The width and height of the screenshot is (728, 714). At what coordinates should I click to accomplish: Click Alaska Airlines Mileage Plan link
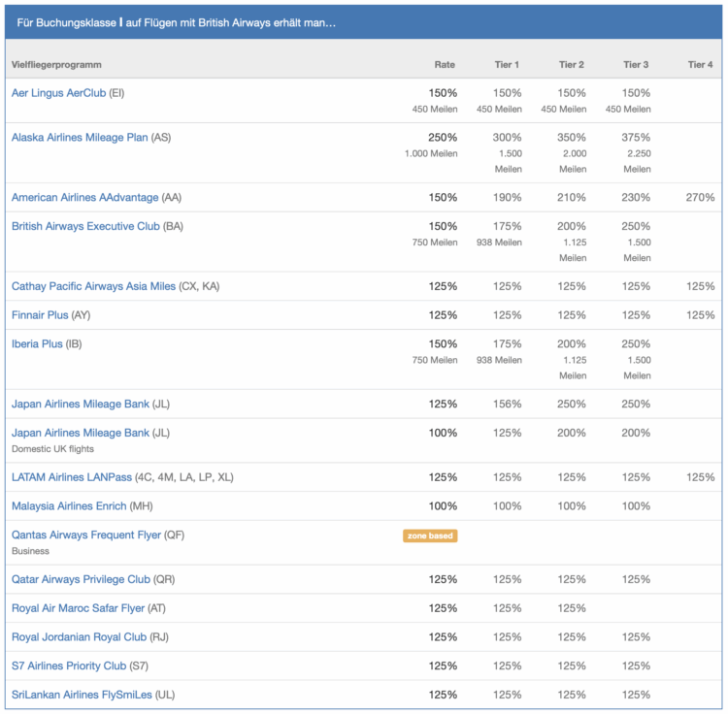tap(80, 138)
